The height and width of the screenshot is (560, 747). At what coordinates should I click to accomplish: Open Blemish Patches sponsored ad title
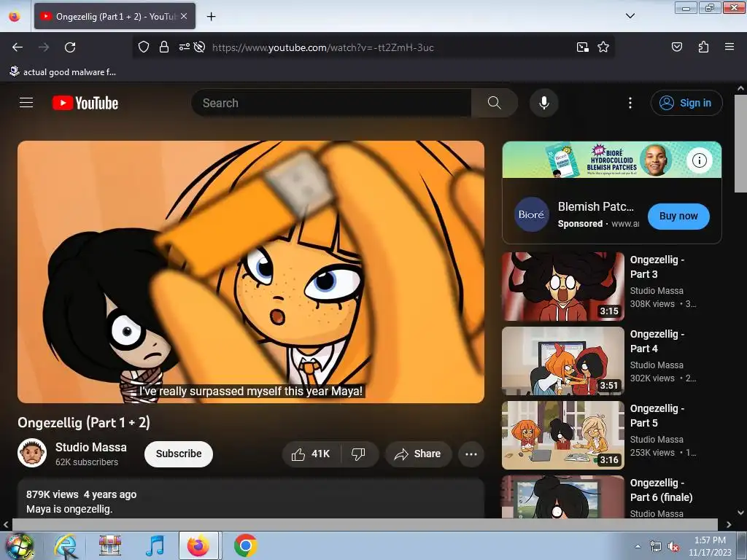click(x=595, y=206)
